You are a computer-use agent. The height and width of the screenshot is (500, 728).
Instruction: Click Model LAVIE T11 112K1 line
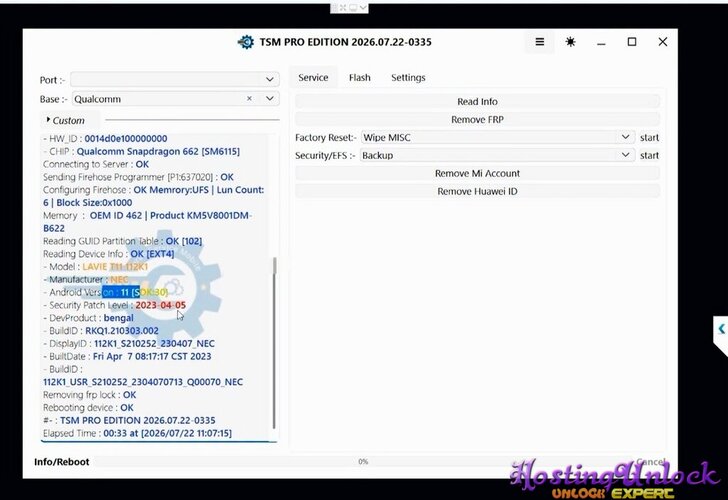[98, 266]
